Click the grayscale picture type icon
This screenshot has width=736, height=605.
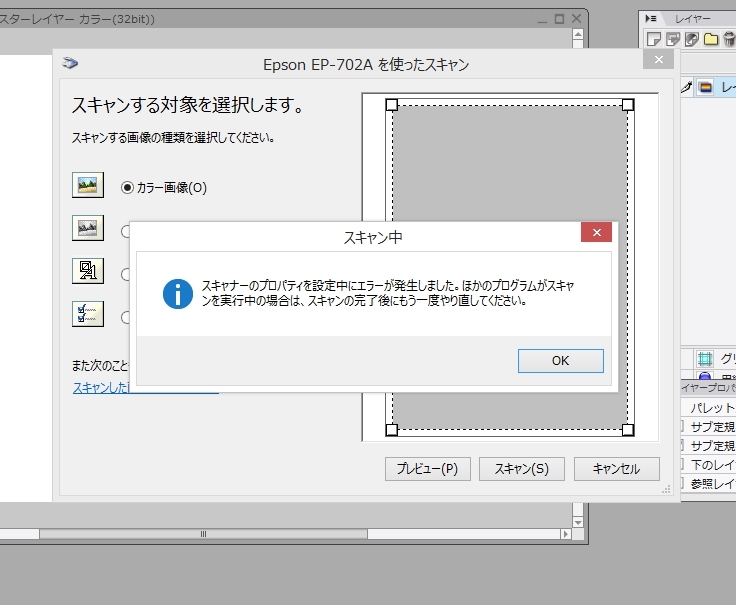coord(88,228)
